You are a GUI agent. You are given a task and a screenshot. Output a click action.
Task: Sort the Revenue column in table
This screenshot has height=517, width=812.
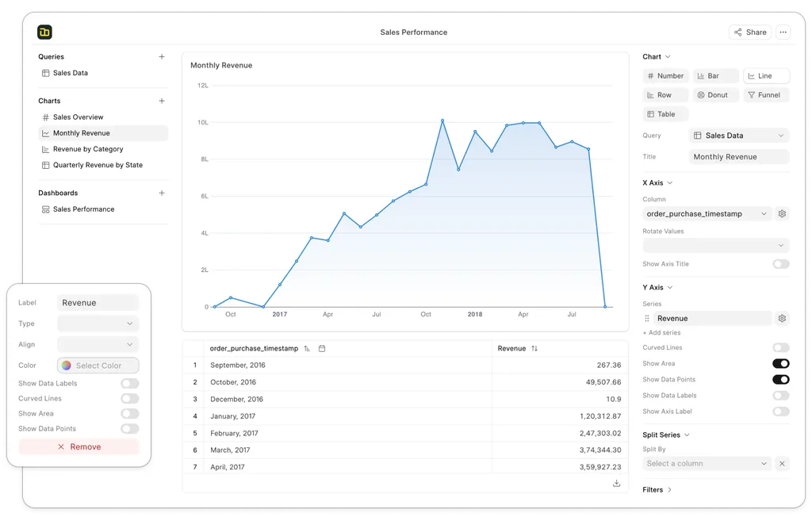pos(534,348)
